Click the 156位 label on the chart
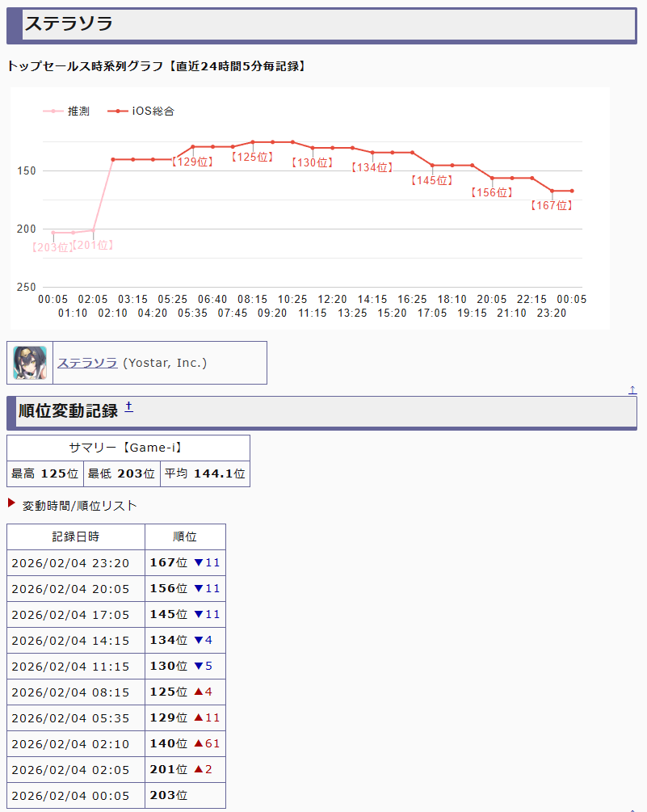Image resolution: width=647 pixels, height=812 pixels. pyautogui.click(x=493, y=192)
